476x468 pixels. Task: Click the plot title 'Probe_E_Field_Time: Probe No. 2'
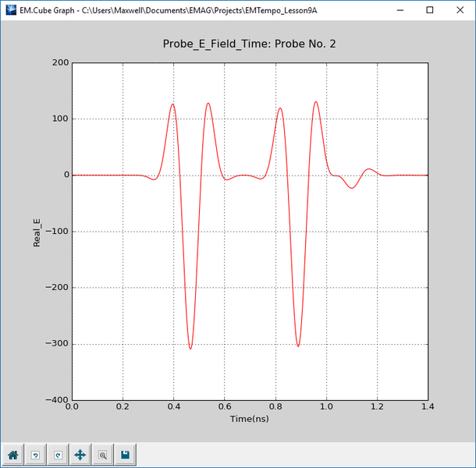pyautogui.click(x=249, y=44)
